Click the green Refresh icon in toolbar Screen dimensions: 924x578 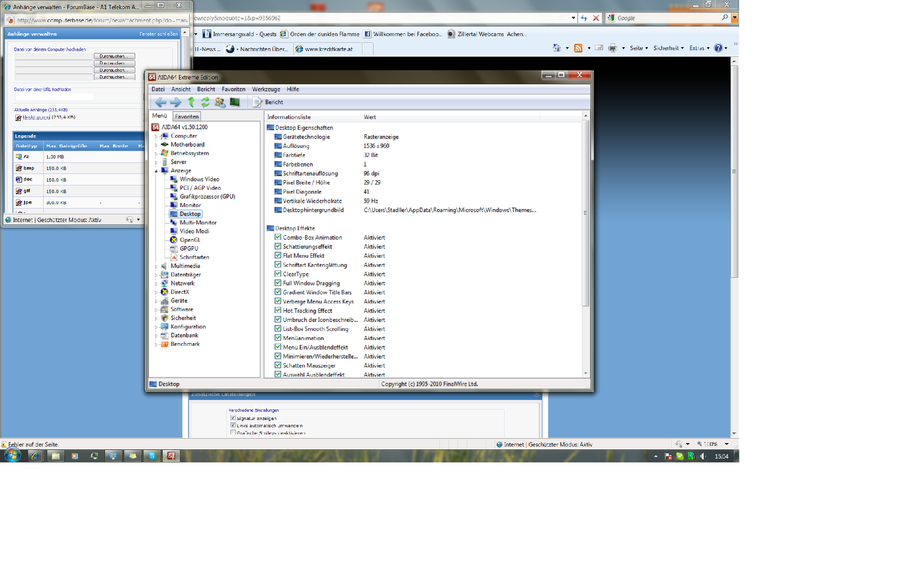205,102
